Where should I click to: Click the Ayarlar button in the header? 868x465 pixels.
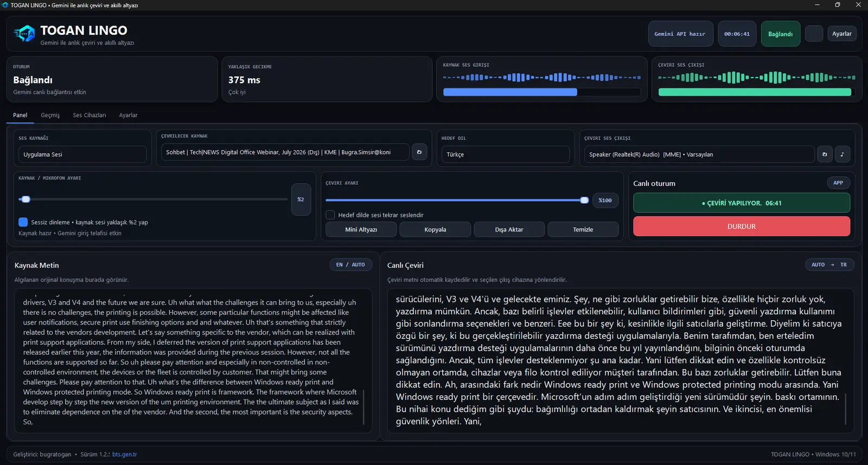(841, 34)
